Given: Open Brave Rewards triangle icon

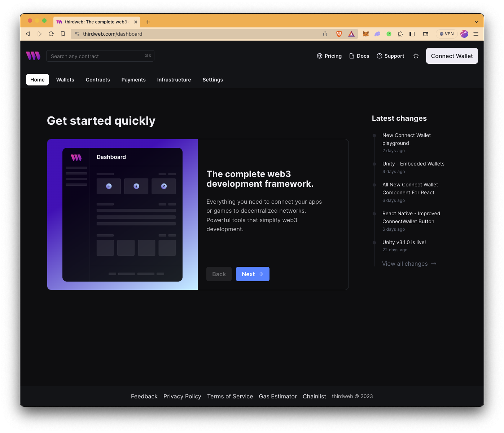Looking at the screenshot, I should pos(351,34).
